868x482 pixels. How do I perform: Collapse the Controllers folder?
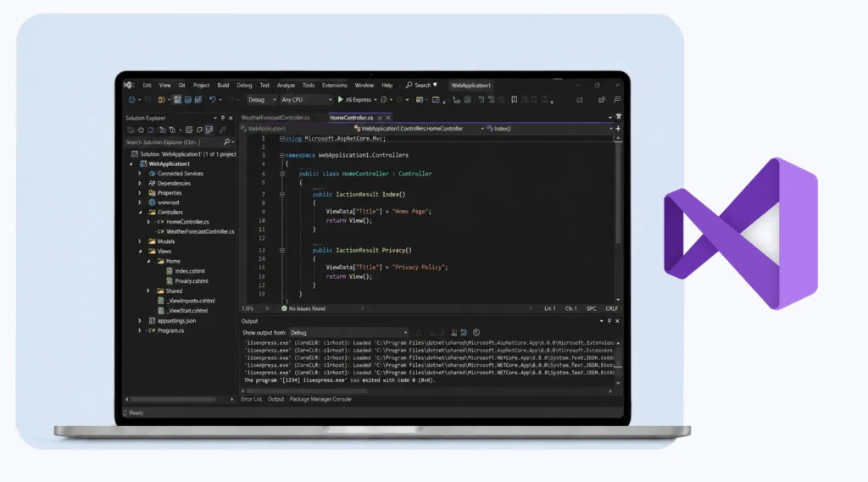coord(140,213)
